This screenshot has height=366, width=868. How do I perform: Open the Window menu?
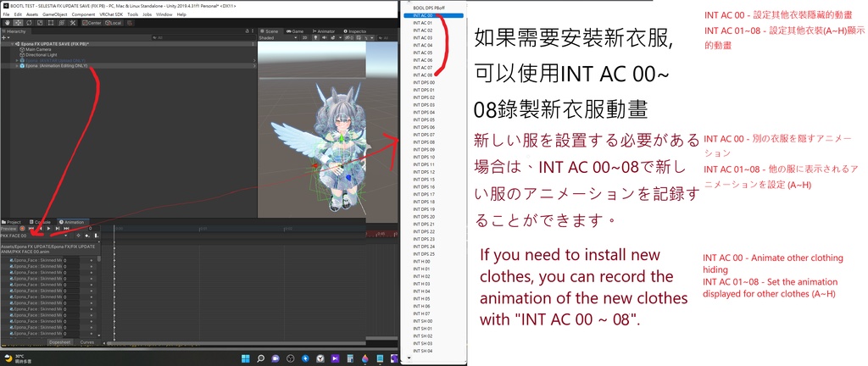click(164, 14)
